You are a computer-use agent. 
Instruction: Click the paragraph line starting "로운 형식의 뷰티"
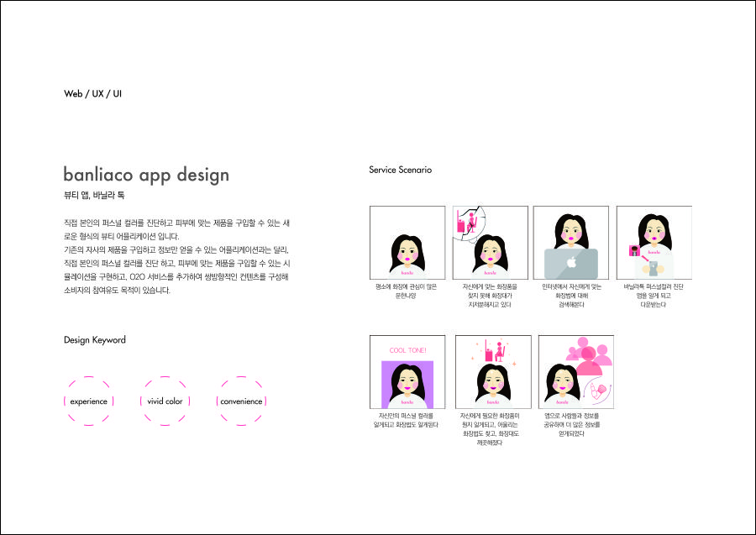(x=122, y=237)
